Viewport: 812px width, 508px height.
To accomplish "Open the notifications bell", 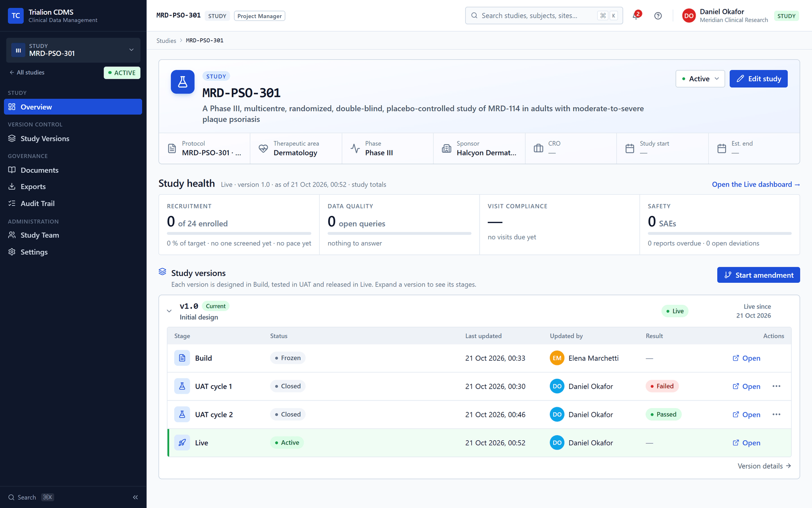I will tap(636, 16).
